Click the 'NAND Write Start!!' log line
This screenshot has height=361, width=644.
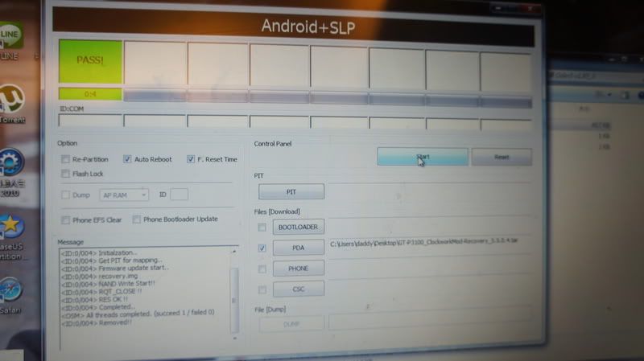tap(108, 284)
